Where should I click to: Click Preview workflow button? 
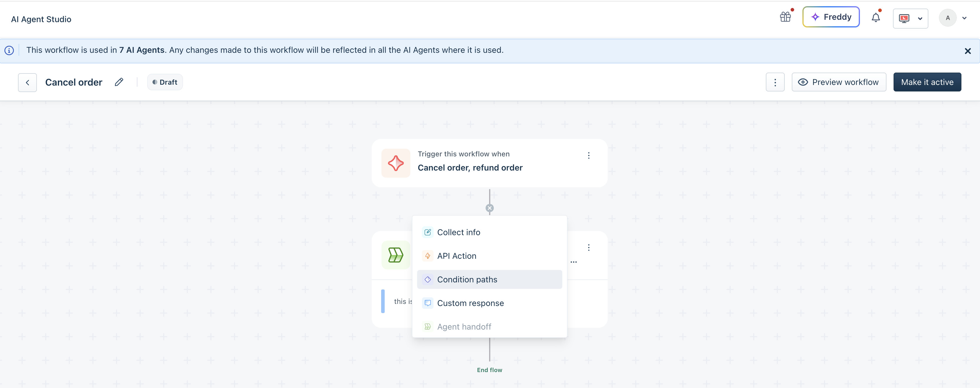tap(838, 82)
